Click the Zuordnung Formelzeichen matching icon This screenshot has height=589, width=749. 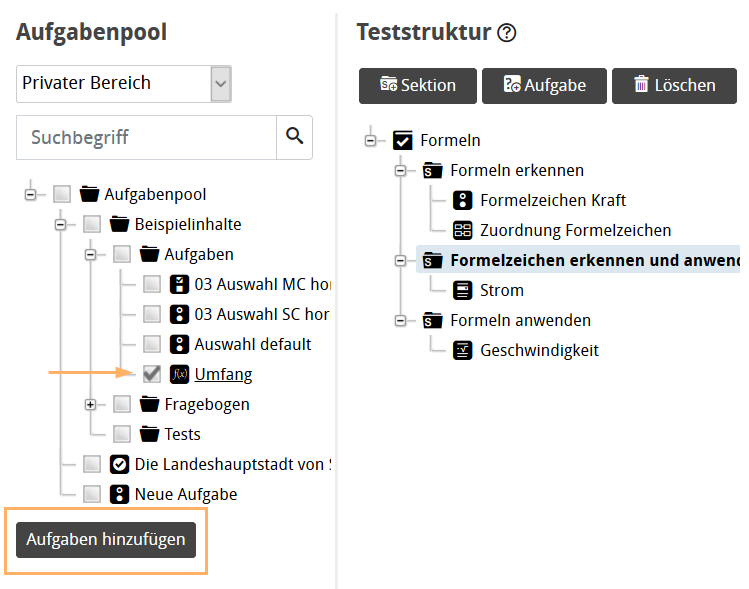pyautogui.click(x=462, y=231)
